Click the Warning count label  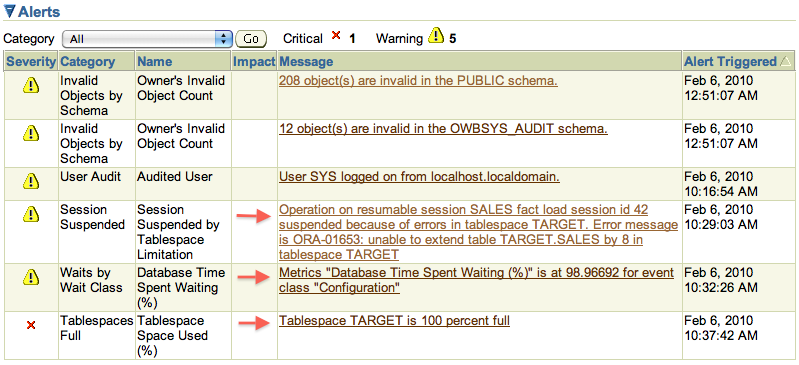coord(400,39)
